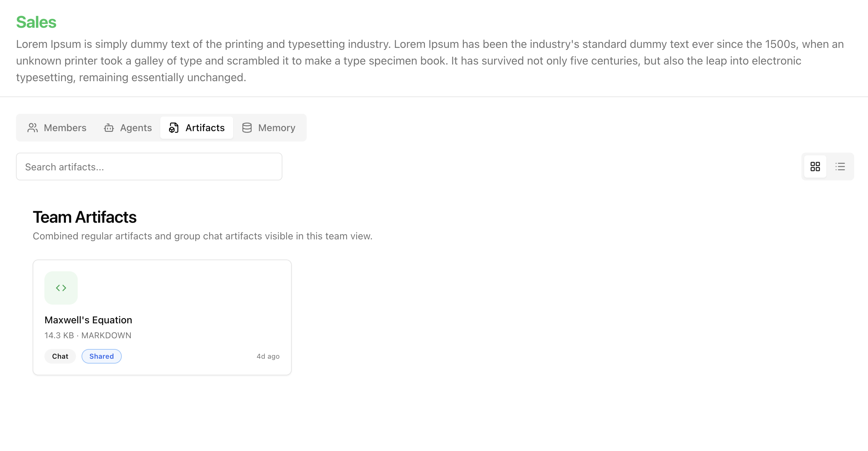Open the Maxwell's Equation artifact title
The height and width of the screenshot is (451, 868).
[x=88, y=320]
